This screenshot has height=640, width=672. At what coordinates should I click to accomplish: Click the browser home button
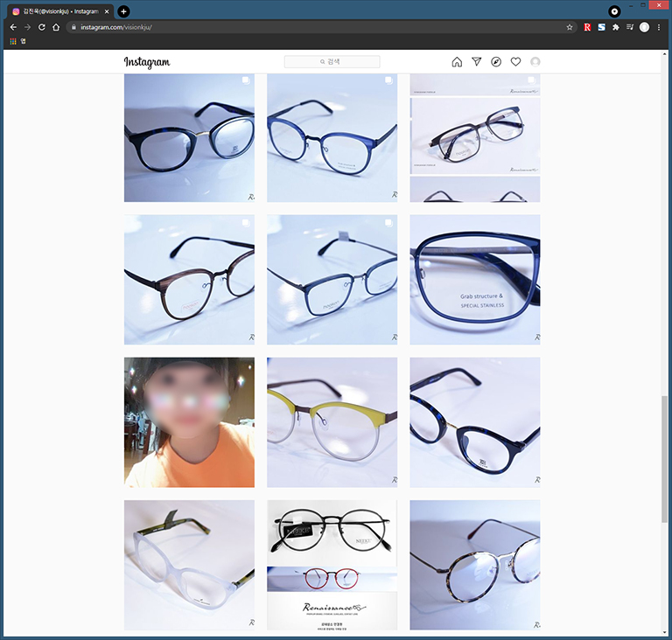56,27
